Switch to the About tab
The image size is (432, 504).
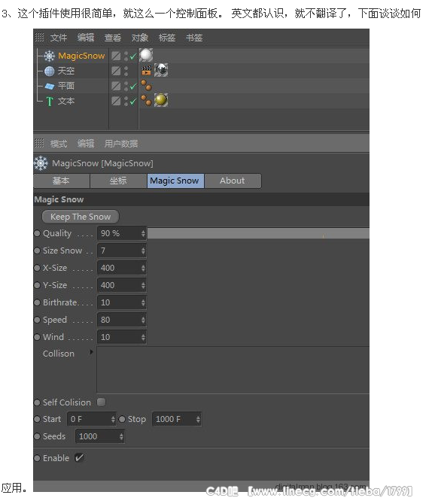(x=233, y=181)
